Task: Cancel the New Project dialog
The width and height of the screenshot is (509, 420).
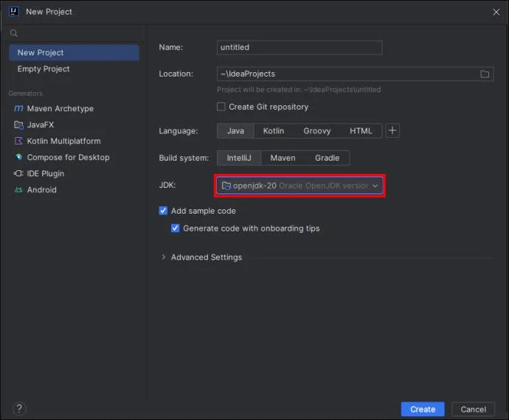Action: 474,409
